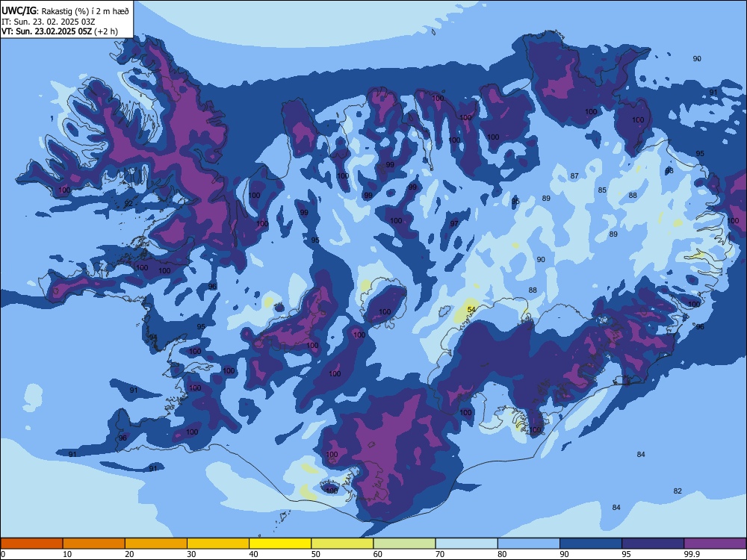Click the '50' legend tick label

tap(315, 554)
